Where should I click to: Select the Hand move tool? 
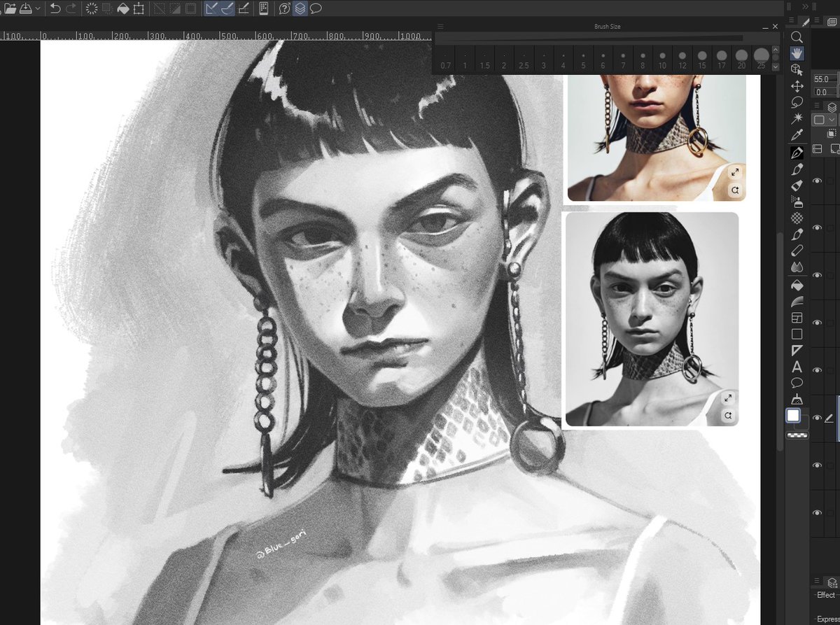point(797,53)
